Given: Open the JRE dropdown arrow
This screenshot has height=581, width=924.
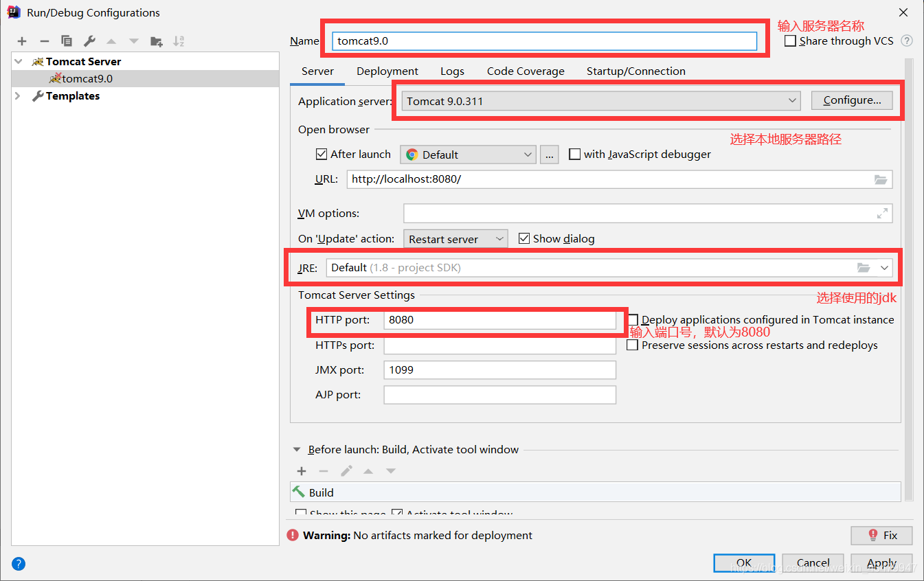Looking at the screenshot, I should (884, 268).
